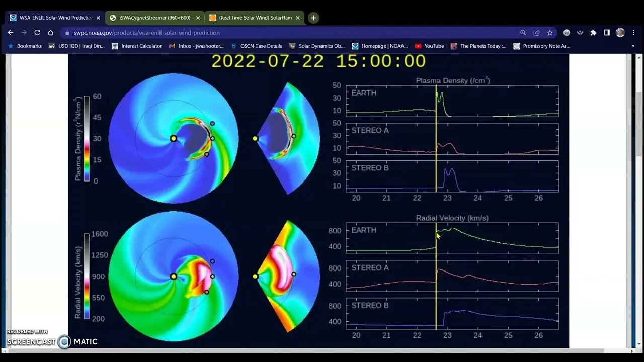Screen dimensions: 644x362
Task: Click the Sun marker in radial velocity disk
Action: (x=173, y=276)
